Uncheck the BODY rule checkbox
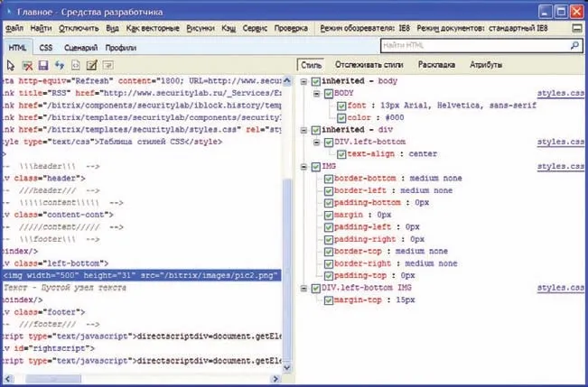 click(329, 93)
